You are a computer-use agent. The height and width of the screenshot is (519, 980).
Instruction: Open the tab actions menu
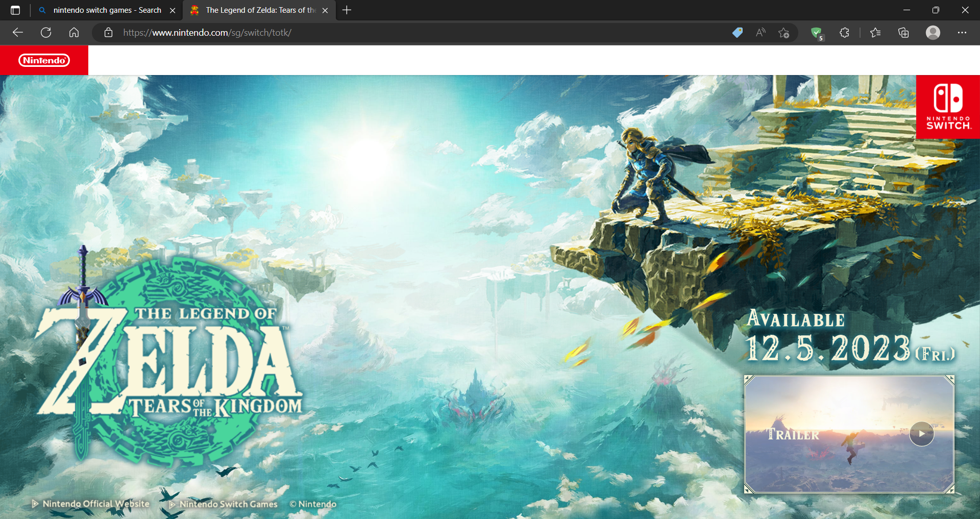(x=15, y=10)
